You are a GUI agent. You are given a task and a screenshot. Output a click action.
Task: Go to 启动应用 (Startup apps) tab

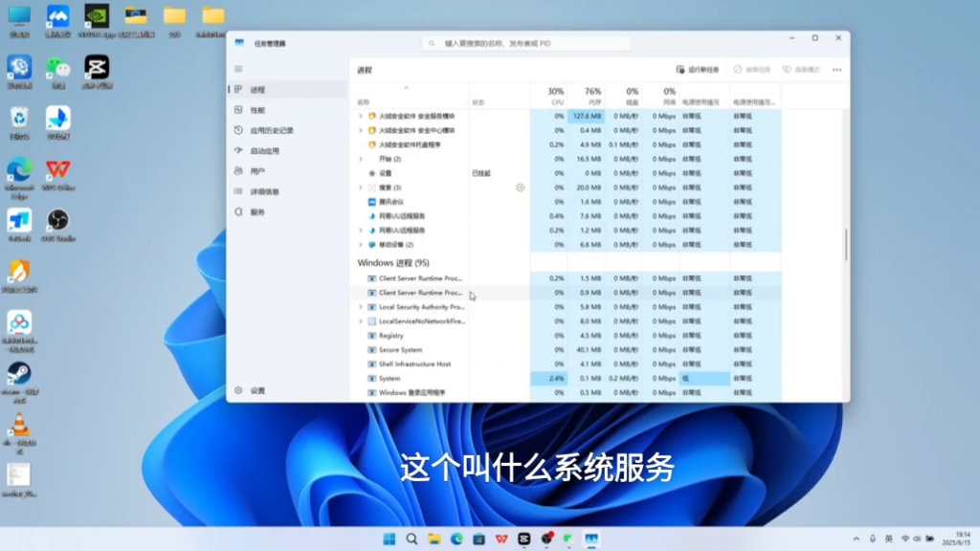pos(287,151)
